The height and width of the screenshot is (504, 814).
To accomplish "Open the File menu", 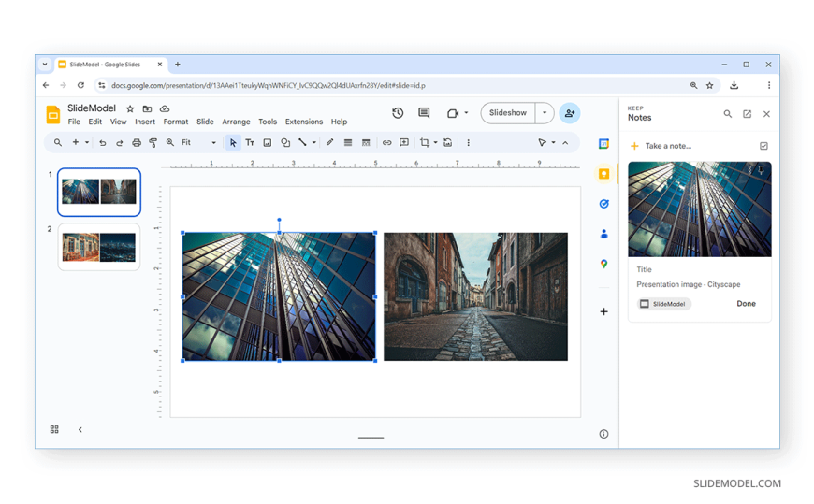I will point(74,122).
